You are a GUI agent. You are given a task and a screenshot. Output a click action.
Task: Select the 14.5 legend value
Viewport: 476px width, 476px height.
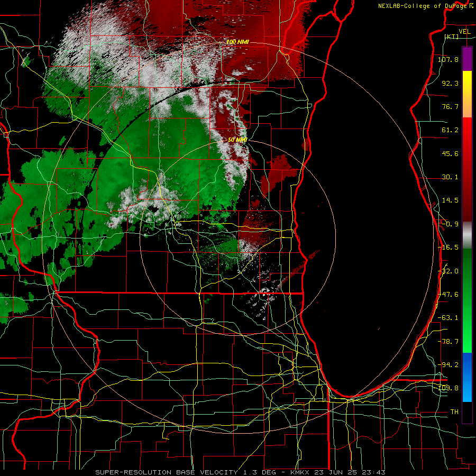coord(450,200)
